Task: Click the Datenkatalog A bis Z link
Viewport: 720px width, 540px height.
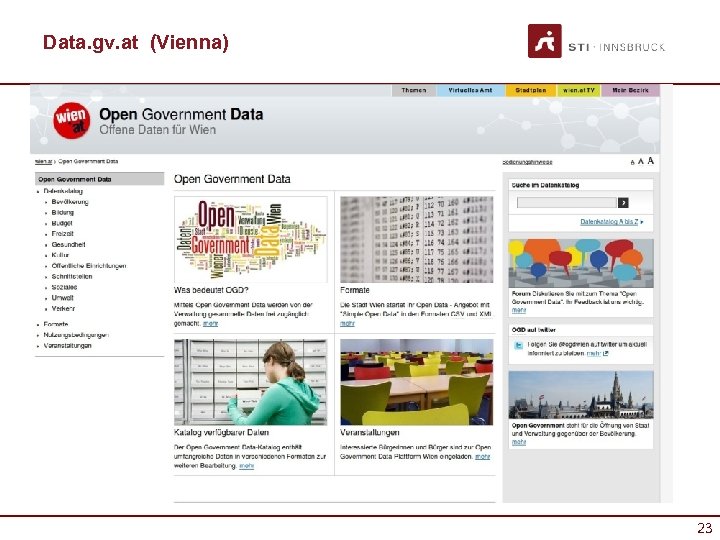Action: click(x=609, y=222)
